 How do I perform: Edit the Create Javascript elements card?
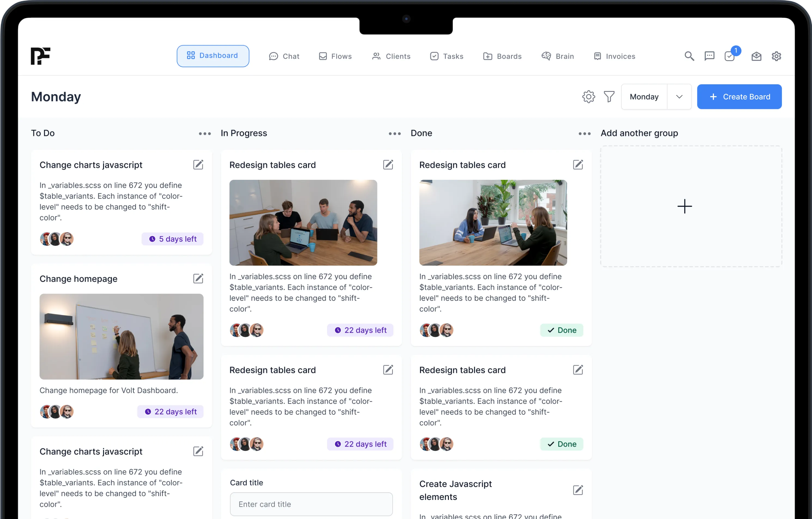[578, 490]
